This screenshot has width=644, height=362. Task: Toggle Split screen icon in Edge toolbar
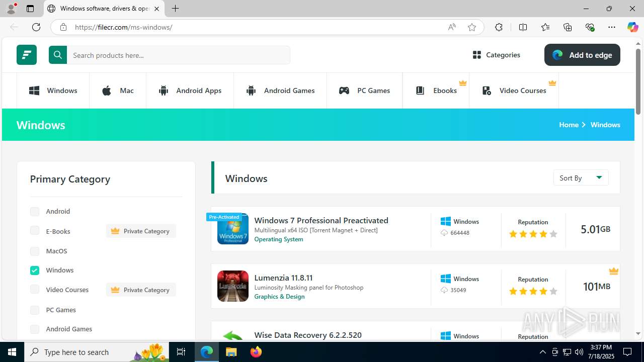point(523,27)
